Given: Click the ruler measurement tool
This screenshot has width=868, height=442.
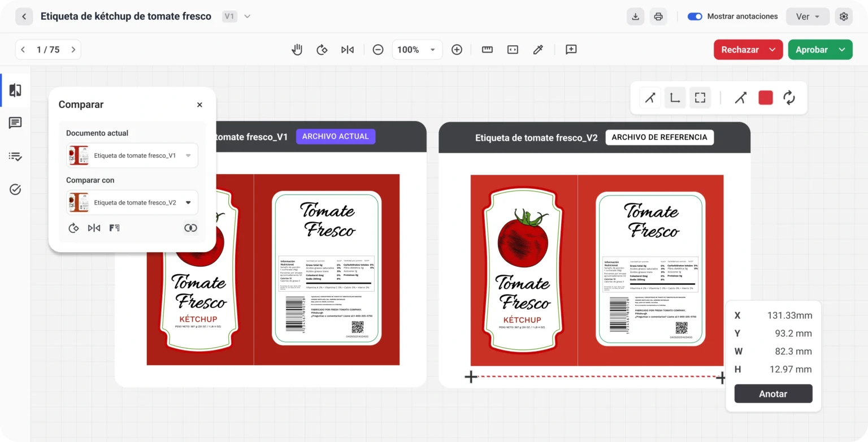Looking at the screenshot, I should click(x=487, y=50).
